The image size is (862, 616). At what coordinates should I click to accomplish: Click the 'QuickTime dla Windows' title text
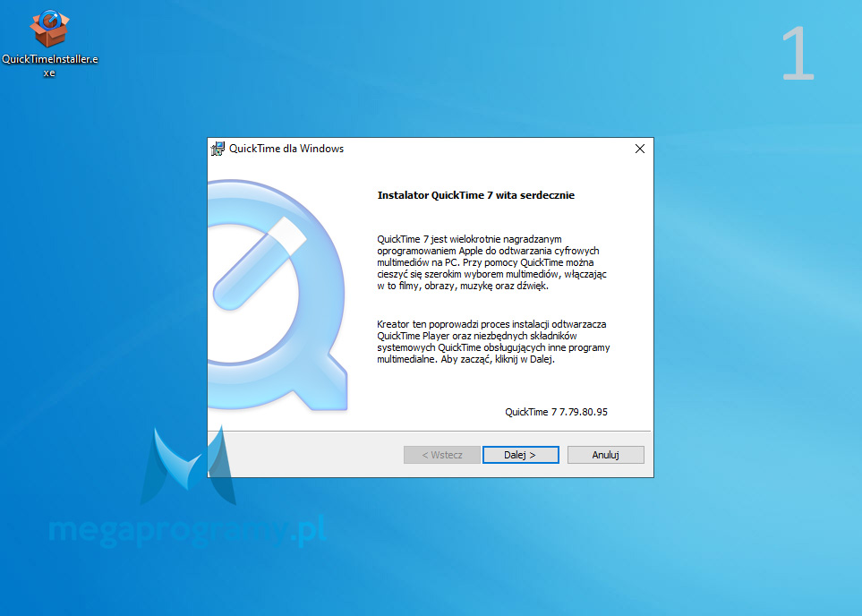tap(286, 149)
